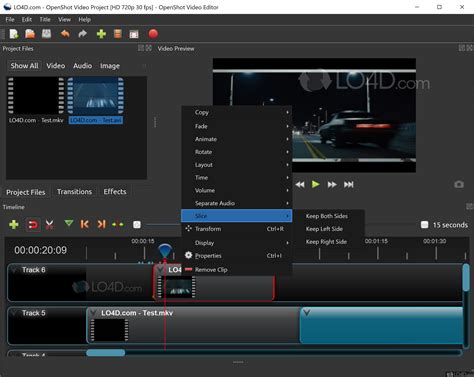Click the timeline horizontal scrollbar
The image size is (474, 377).
[x=106, y=353]
